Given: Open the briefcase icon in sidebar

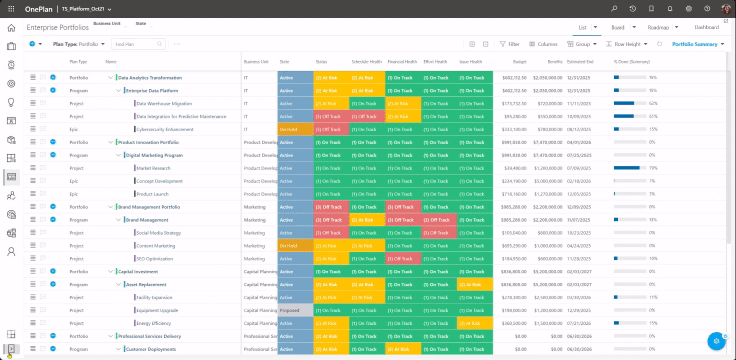Looking at the screenshot, I should [x=11, y=46].
